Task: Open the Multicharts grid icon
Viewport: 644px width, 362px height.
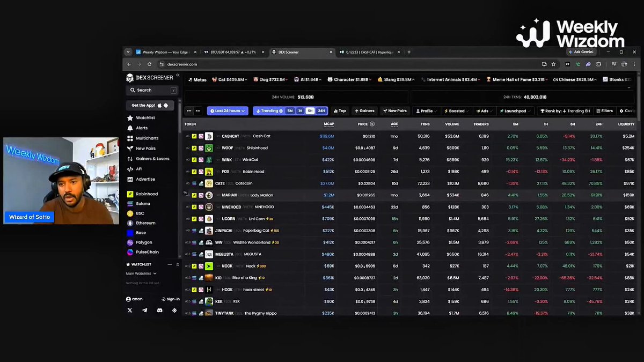Action: [130, 138]
